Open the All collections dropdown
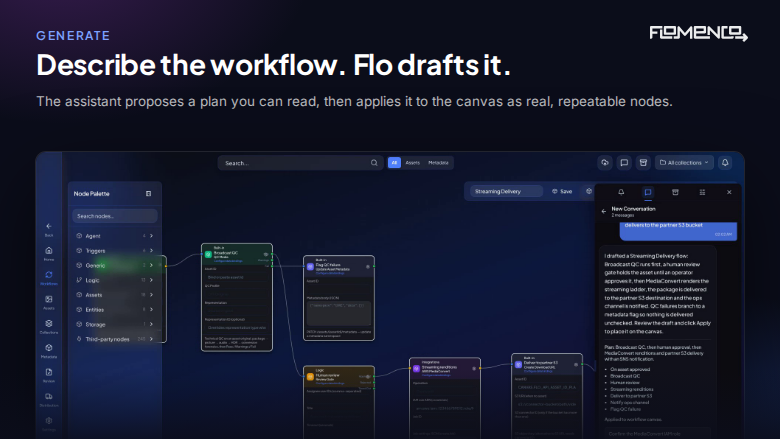Screen dimensions: 780x439 click(684, 163)
